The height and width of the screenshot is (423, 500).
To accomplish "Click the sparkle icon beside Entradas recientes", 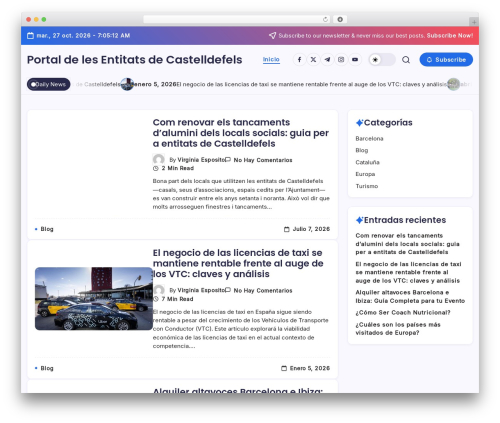I will click(359, 220).
